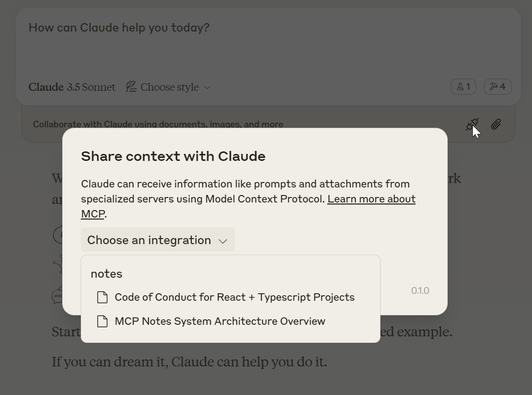Click the document icon beside Code of Conduct

tap(102, 297)
